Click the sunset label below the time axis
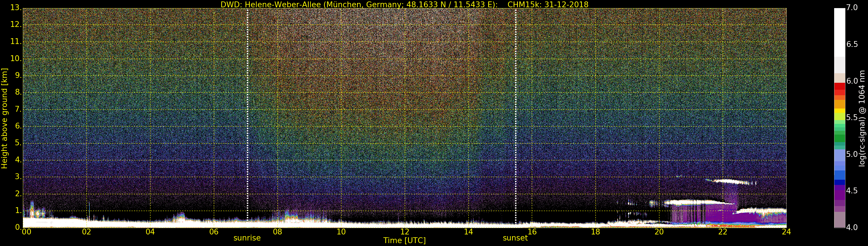The width and height of the screenshot is (868, 246). pos(515,238)
